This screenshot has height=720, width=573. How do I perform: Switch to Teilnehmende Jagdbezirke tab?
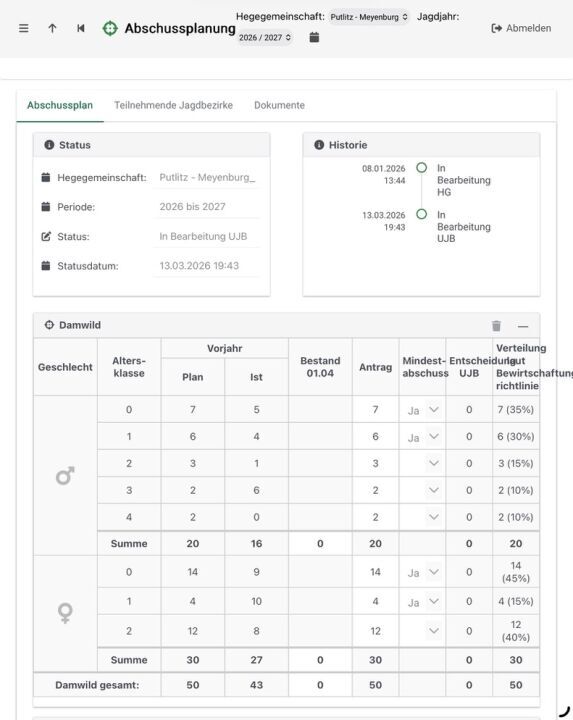[174, 105]
